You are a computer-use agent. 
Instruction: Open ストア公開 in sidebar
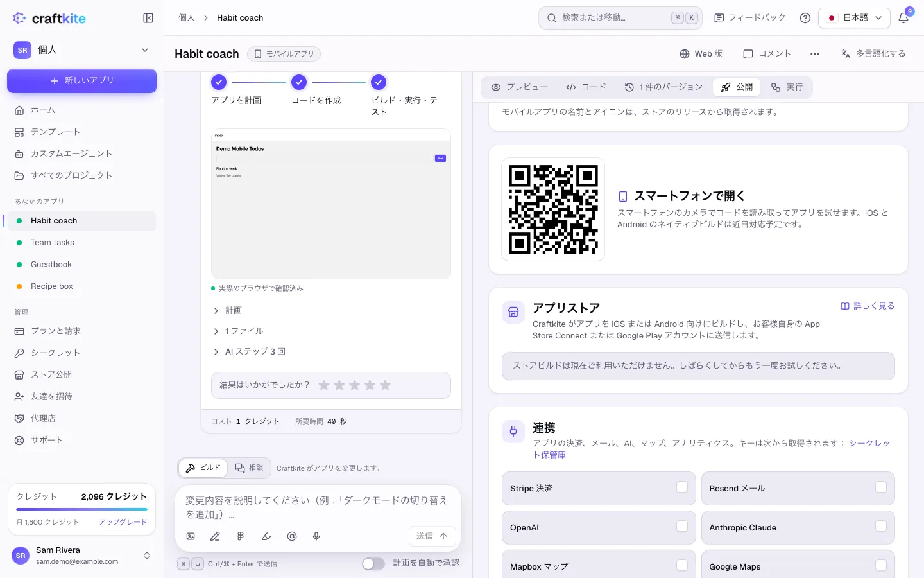[81, 374]
